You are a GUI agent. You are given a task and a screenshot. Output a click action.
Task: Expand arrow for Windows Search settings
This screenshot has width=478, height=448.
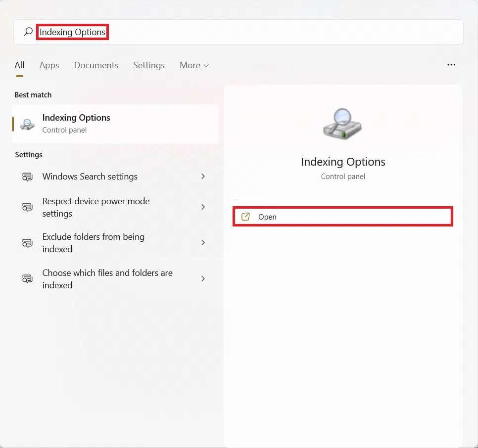(x=203, y=177)
